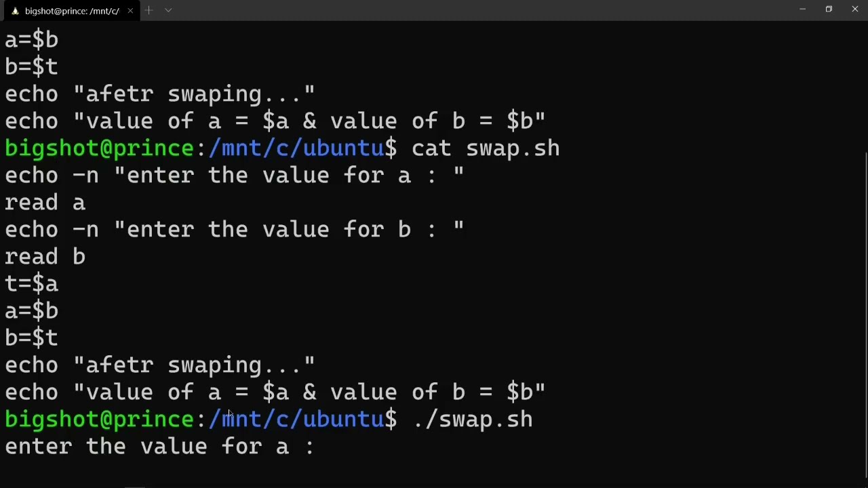The image size is (868, 488).
Task: Click the './swap.sh' command text
Action: (473, 420)
